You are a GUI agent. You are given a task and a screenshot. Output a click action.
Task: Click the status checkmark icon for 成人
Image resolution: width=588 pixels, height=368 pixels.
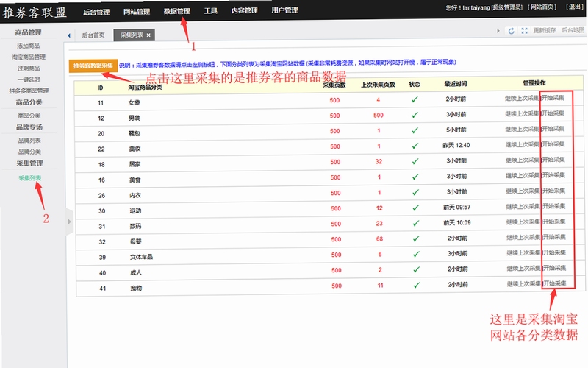416,269
